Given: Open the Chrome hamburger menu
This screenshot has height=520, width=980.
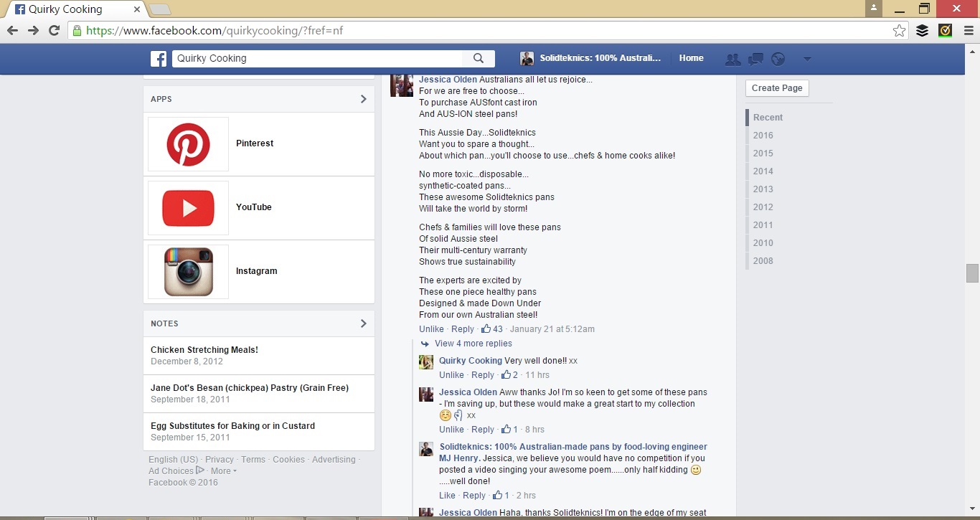Looking at the screenshot, I should [x=969, y=30].
